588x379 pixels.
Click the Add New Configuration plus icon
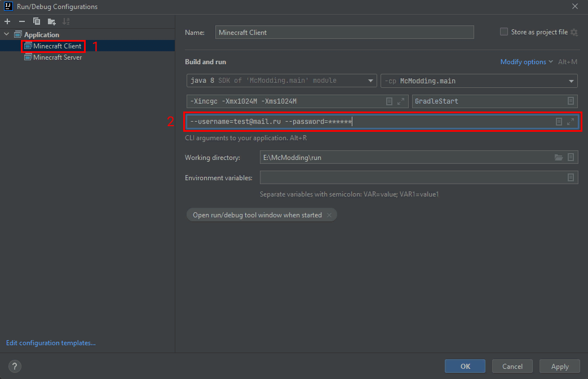[7, 21]
